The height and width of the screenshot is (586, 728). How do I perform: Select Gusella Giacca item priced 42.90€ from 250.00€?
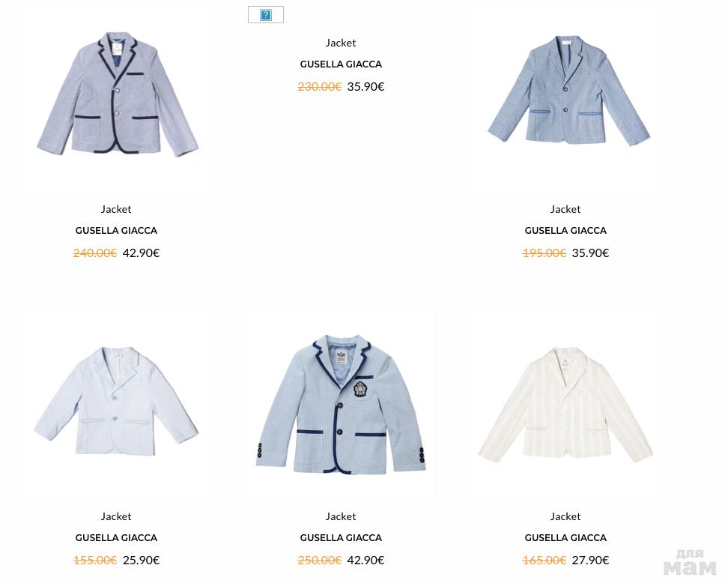coord(341,538)
